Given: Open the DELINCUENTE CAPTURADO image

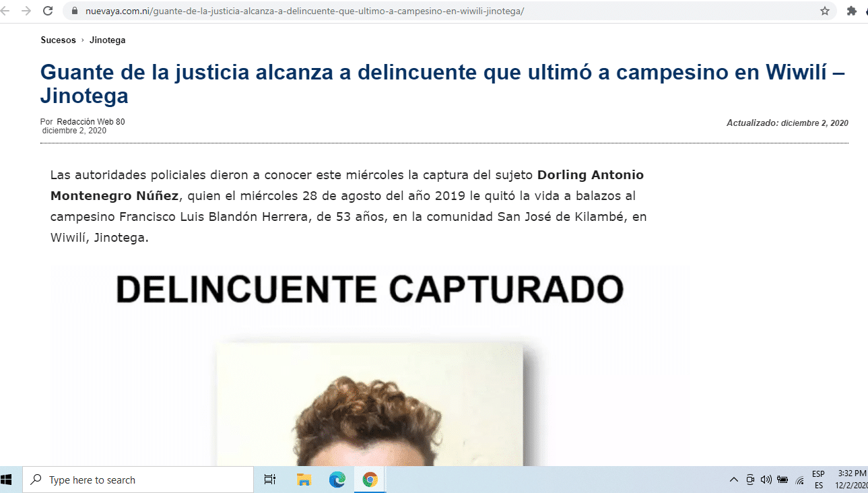Looking at the screenshot, I should 370,365.
